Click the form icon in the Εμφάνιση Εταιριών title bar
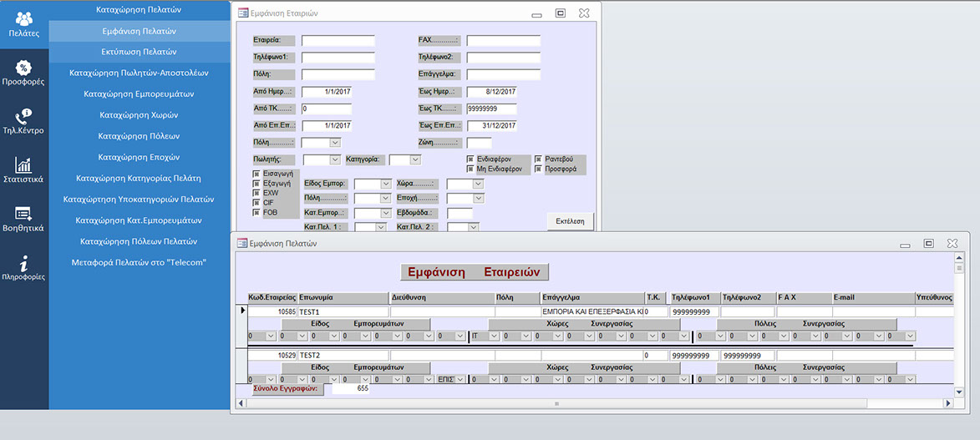980x440 pixels. 243,13
